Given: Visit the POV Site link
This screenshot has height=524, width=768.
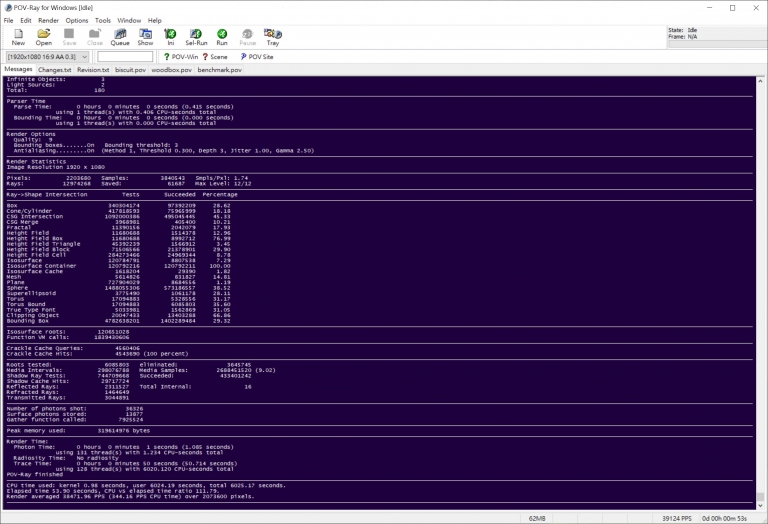Looking at the screenshot, I should [x=257, y=57].
